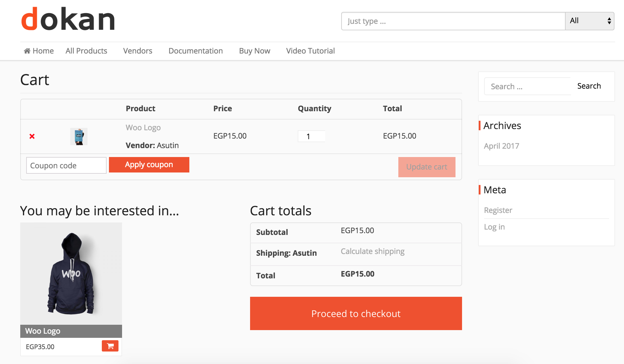Open April 2017 archive link

(x=501, y=146)
